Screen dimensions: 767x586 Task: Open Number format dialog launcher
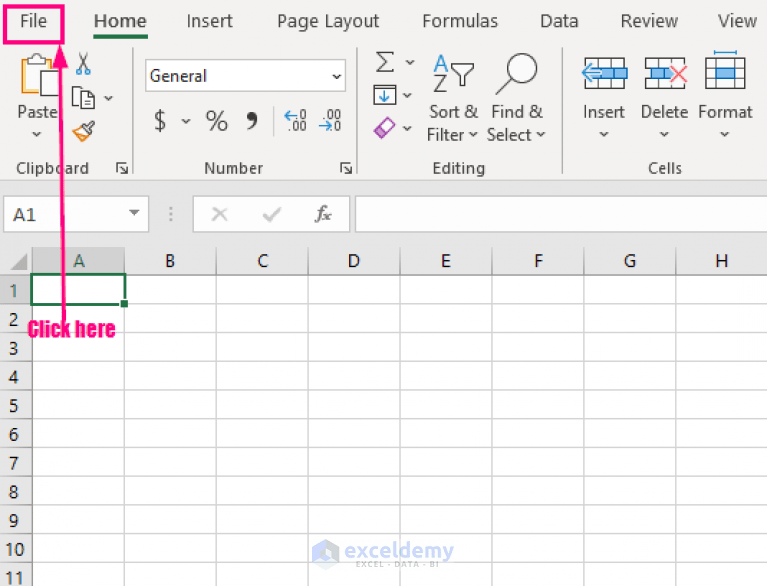pos(346,168)
